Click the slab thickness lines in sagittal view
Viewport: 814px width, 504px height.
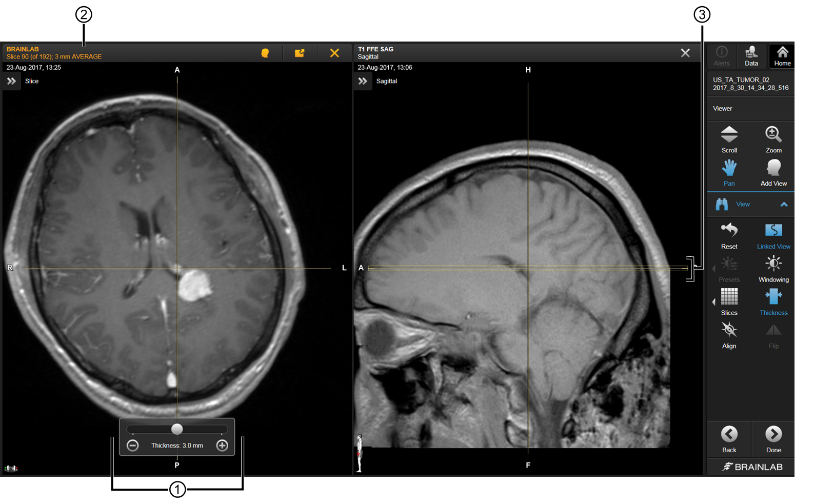pos(528,268)
